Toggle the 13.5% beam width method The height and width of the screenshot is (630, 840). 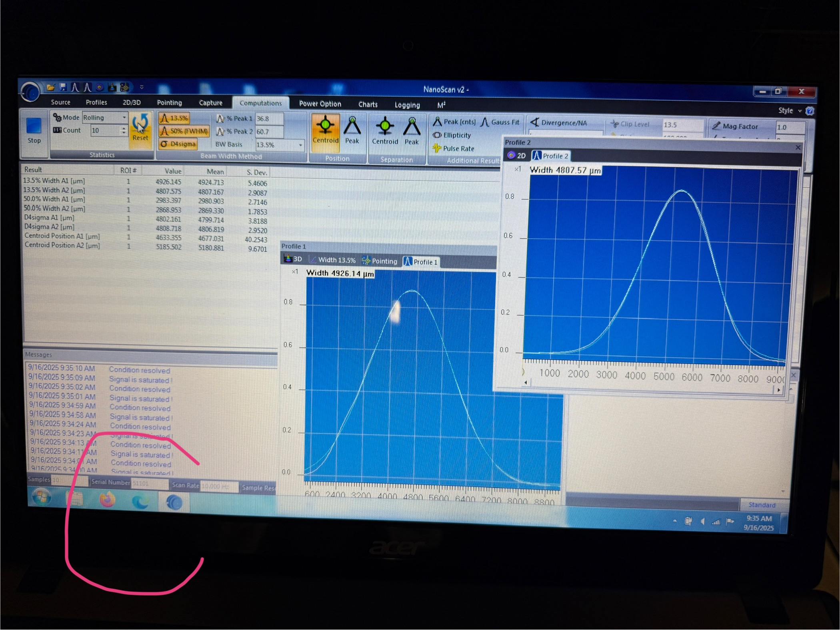click(174, 118)
